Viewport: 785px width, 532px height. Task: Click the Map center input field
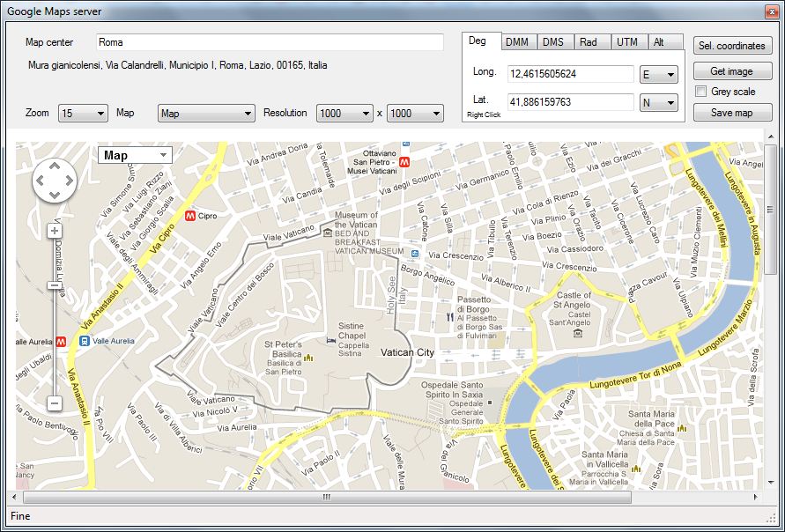(270, 42)
